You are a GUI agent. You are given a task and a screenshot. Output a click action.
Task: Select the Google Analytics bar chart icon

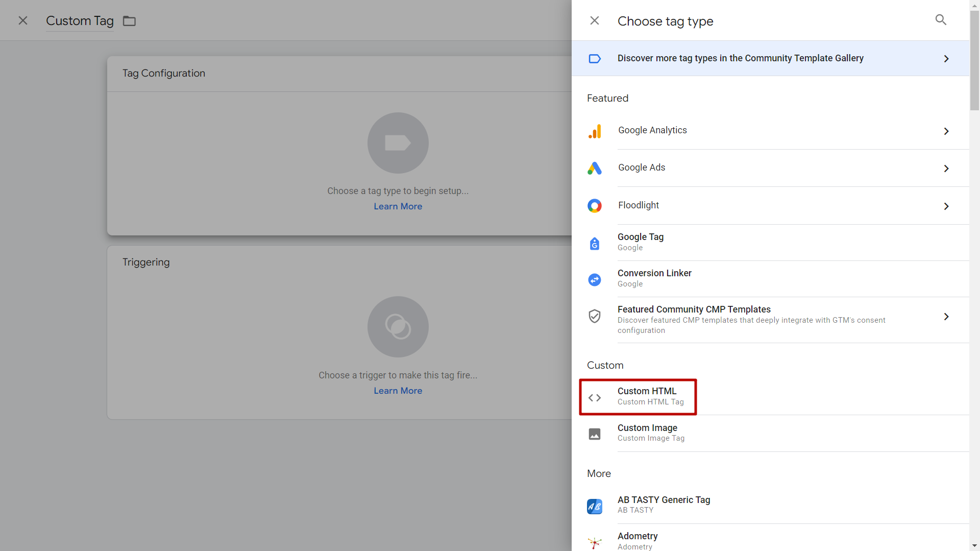(x=595, y=131)
